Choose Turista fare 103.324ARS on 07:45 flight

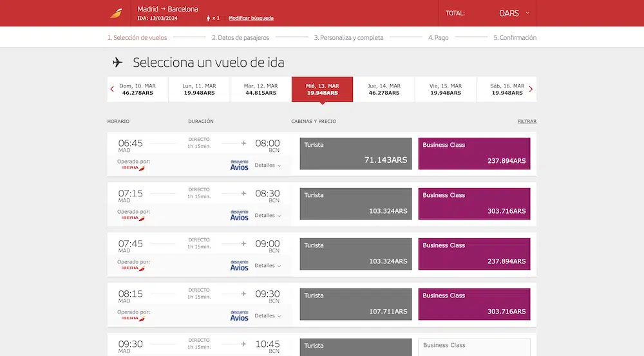[x=355, y=254]
